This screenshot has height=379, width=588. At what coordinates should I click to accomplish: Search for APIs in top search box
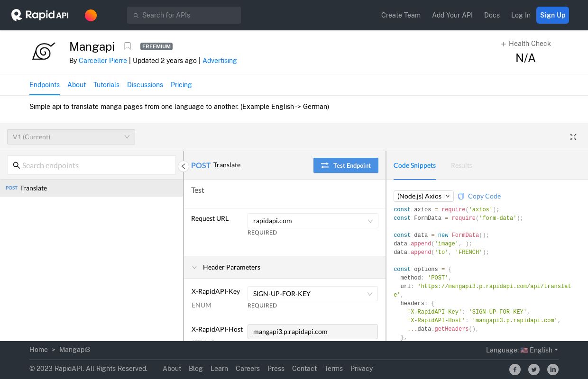[x=184, y=15]
